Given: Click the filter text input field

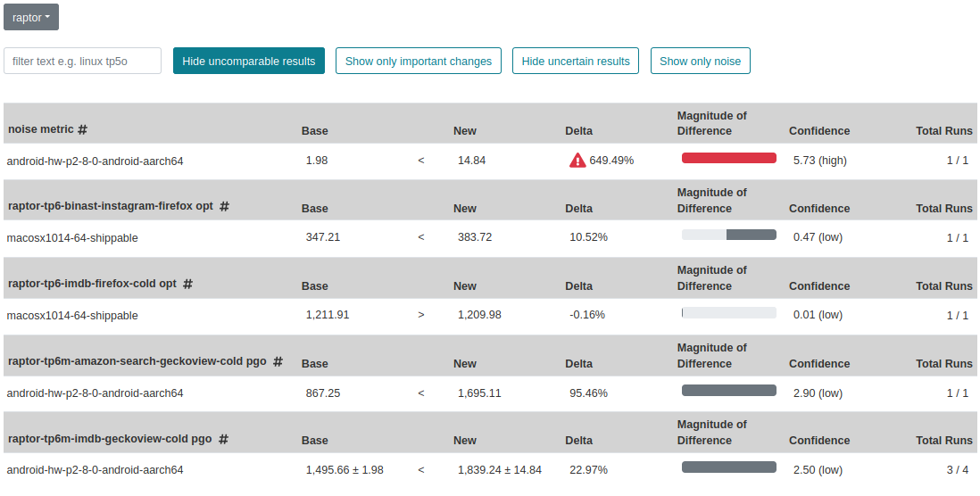Looking at the screenshot, I should coord(82,61).
